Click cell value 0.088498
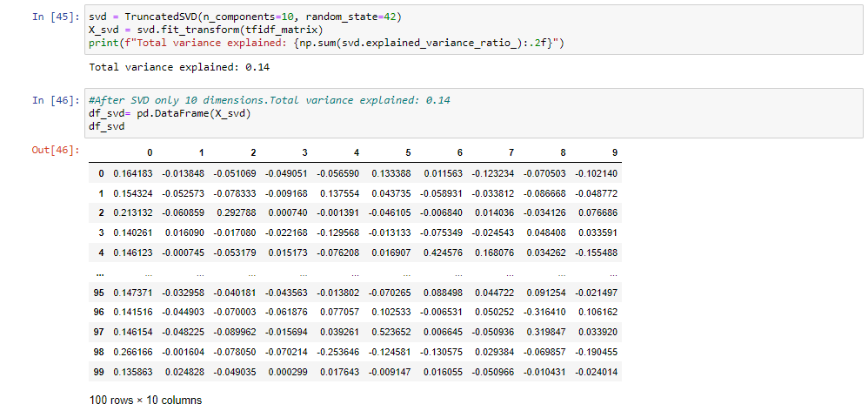The width and height of the screenshot is (868, 411). [x=444, y=293]
